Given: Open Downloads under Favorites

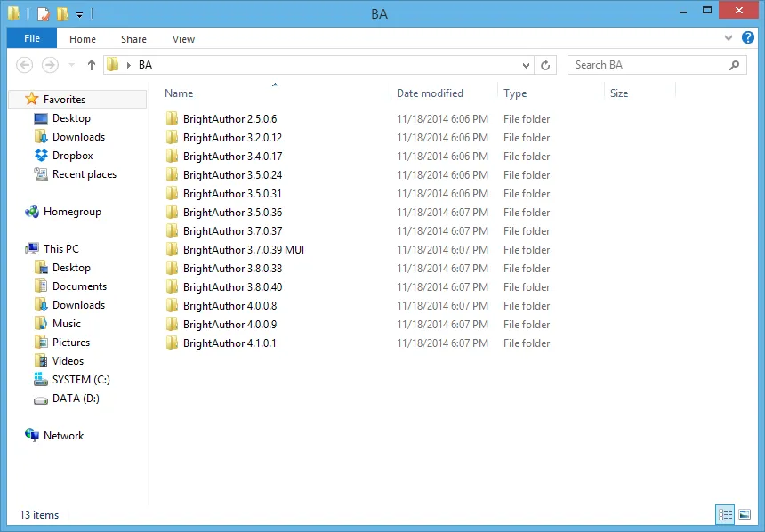Looking at the screenshot, I should pyautogui.click(x=78, y=137).
